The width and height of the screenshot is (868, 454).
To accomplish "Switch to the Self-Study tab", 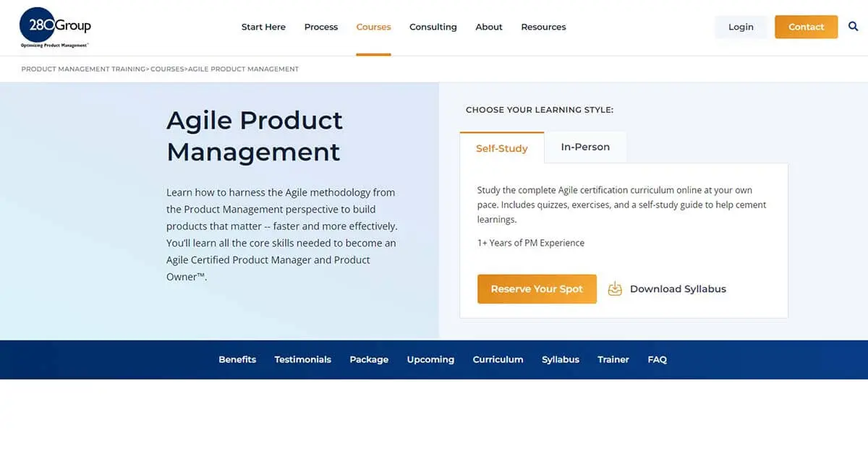I will tap(502, 147).
